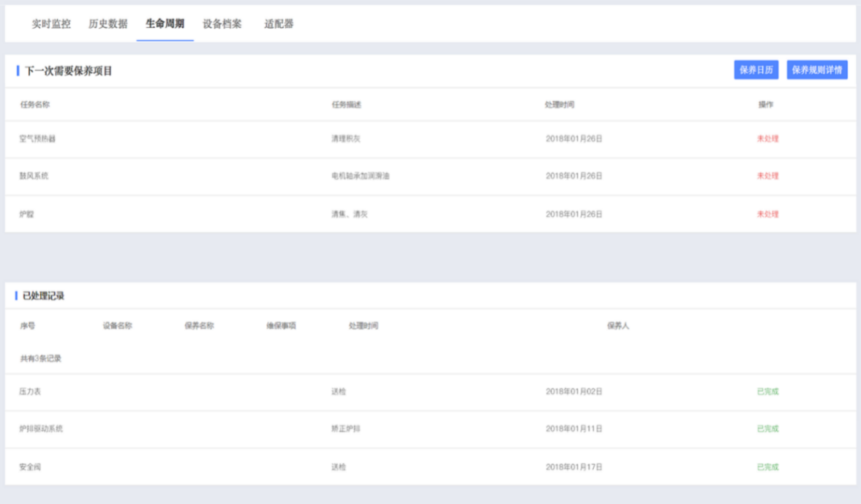Click the 任务名称 column header
861x504 pixels.
(x=34, y=105)
